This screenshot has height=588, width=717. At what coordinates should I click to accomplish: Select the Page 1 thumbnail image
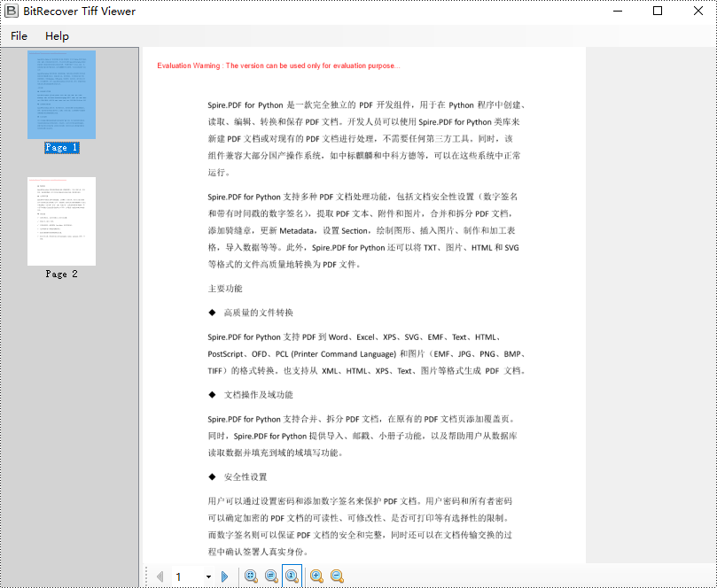pyautogui.click(x=62, y=95)
